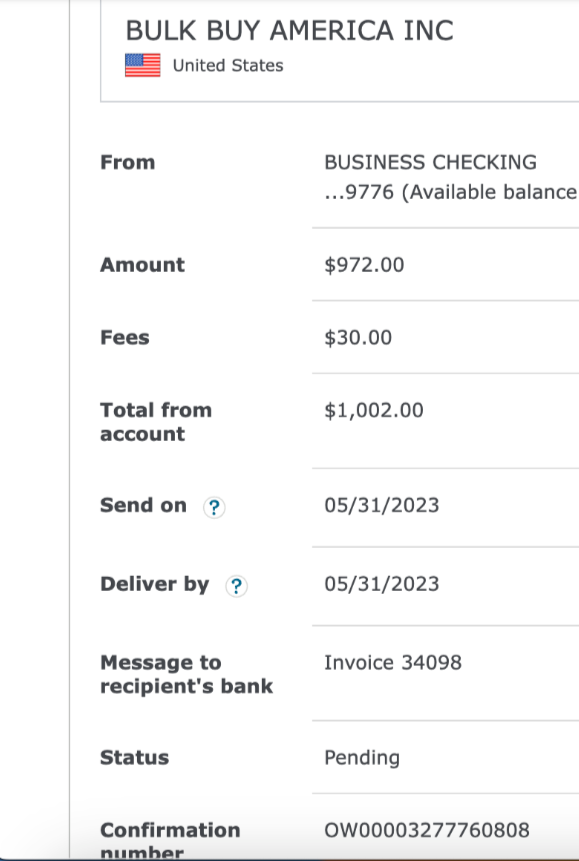Click the $30.00 fees value

tap(358, 337)
